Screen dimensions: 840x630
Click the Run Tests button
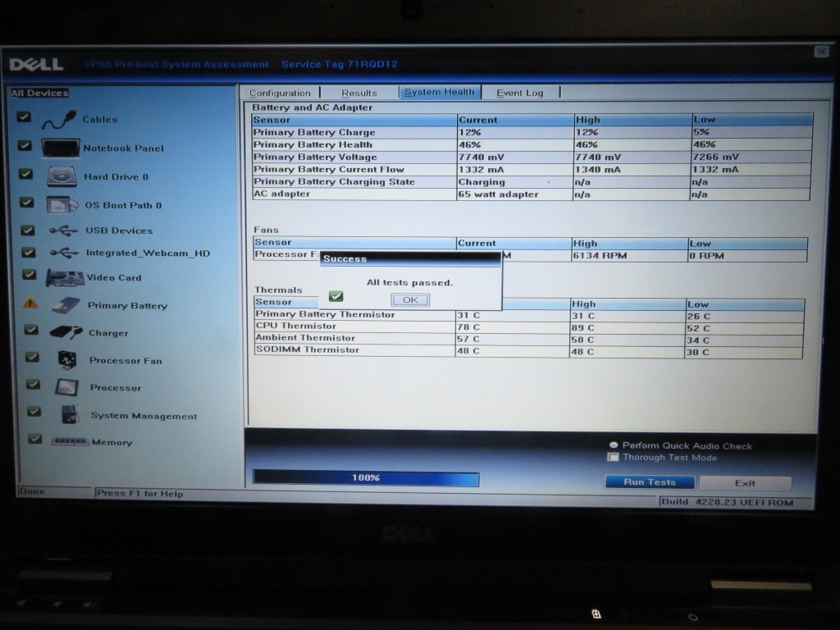650,482
